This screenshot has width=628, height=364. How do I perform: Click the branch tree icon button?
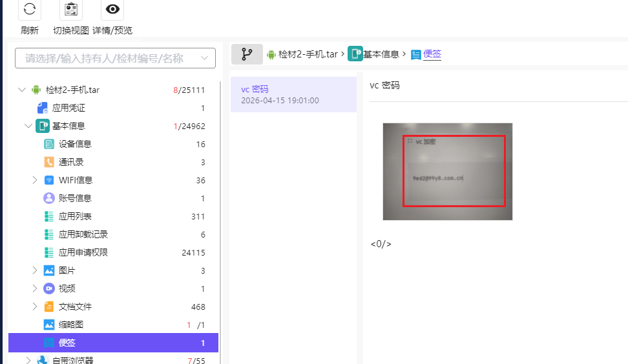click(x=247, y=54)
